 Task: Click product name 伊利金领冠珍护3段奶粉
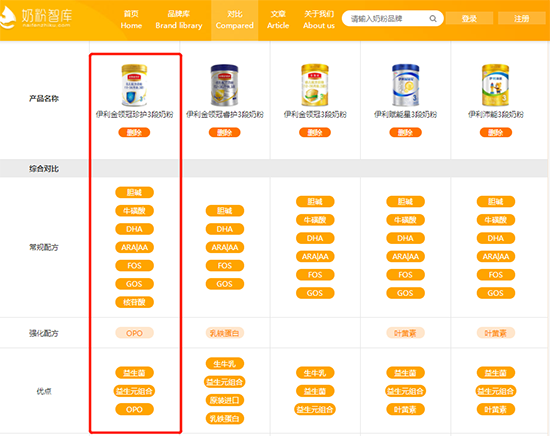point(134,114)
